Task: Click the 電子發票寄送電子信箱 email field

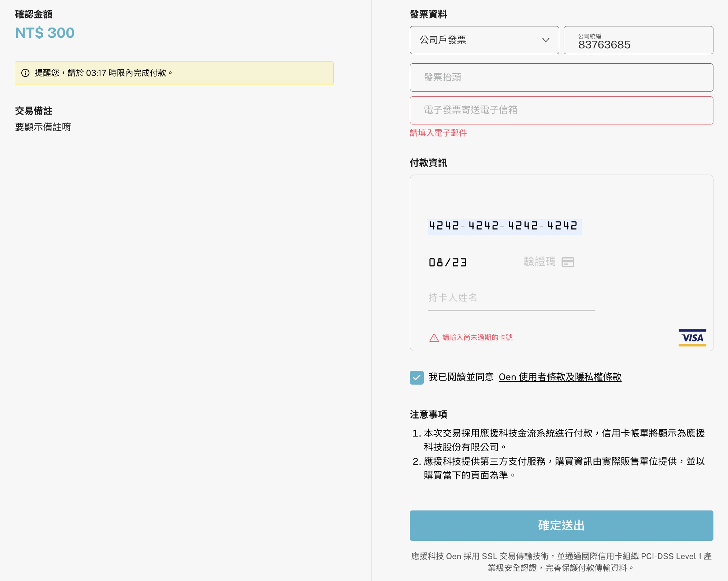Action: pos(561,110)
